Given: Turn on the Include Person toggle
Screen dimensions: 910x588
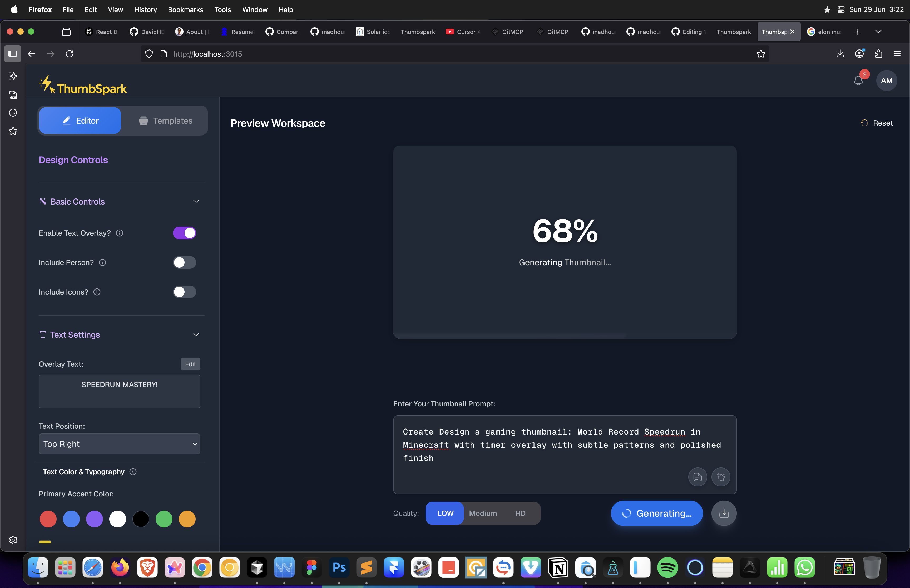Looking at the screenshot, I should (x=184, y=262).
